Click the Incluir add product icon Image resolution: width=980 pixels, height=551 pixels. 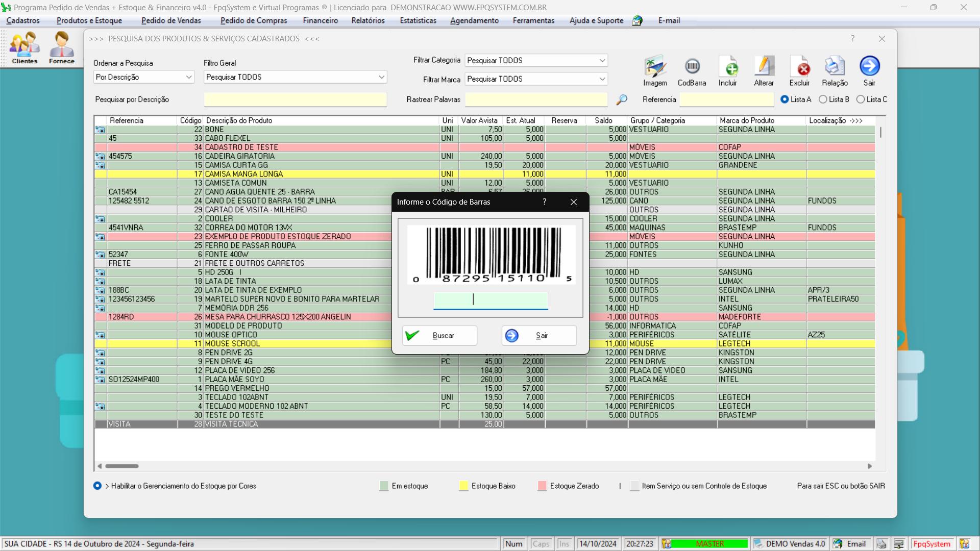point(728,71)
